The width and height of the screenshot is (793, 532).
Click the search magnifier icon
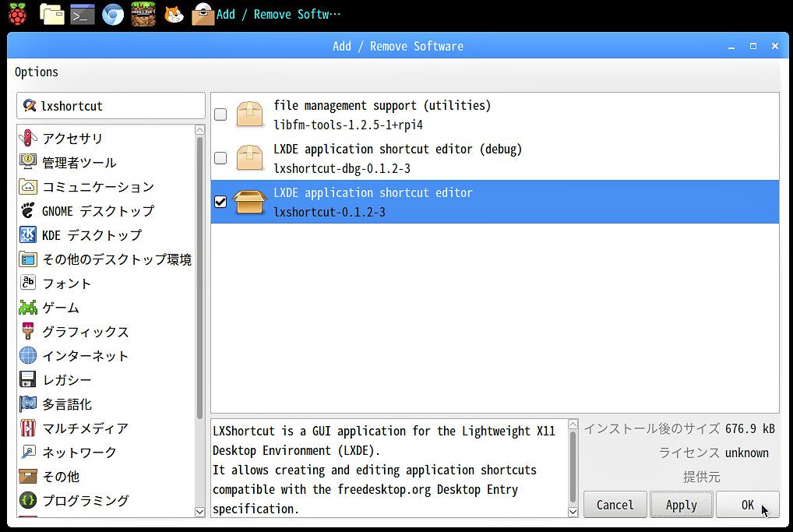[x=30, y=105]
